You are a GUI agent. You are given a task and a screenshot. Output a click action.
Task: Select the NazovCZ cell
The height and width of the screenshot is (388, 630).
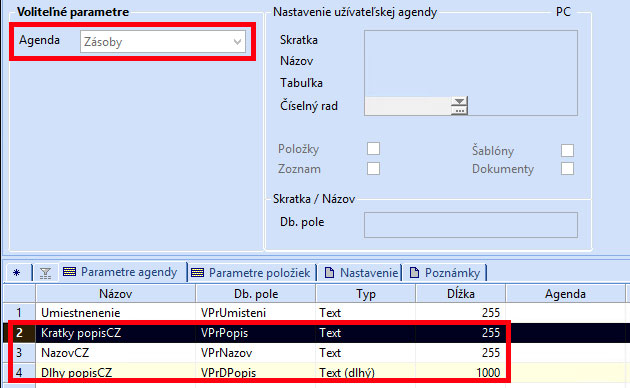(x=116, y=353)
